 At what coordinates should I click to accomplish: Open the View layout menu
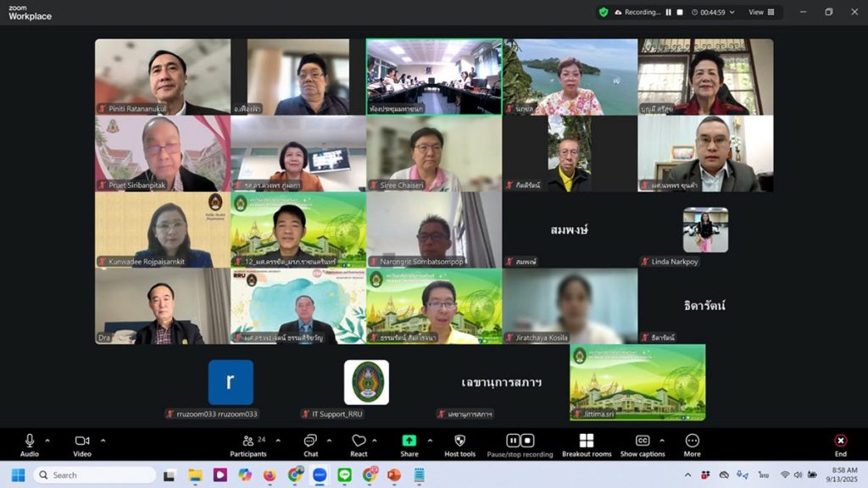[760, 13]
